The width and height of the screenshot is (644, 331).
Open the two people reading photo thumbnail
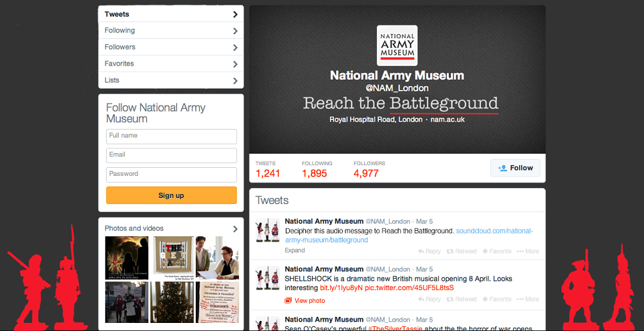tap(217, 258)
